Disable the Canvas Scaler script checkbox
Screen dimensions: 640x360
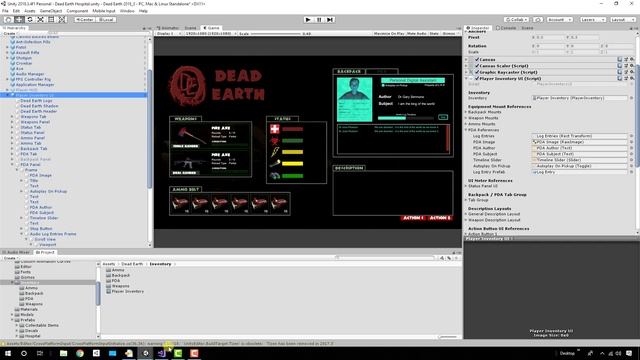pyautogui.click(x=477, y=66)
